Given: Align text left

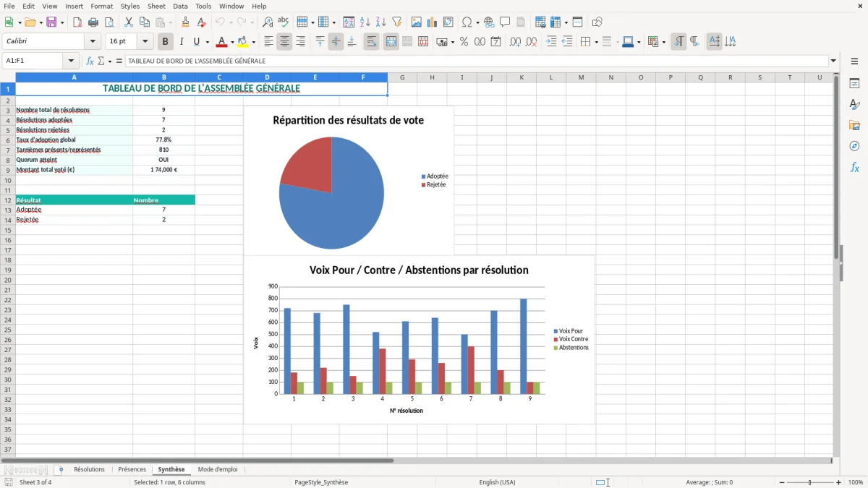Looking at the screenshot, I should [268, 42].
